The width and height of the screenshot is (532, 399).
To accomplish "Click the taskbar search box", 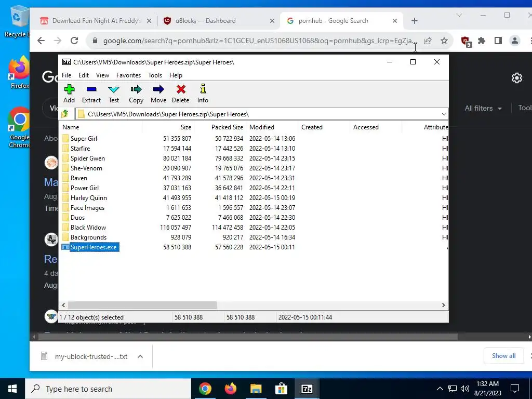I will (x=108, y=389).
